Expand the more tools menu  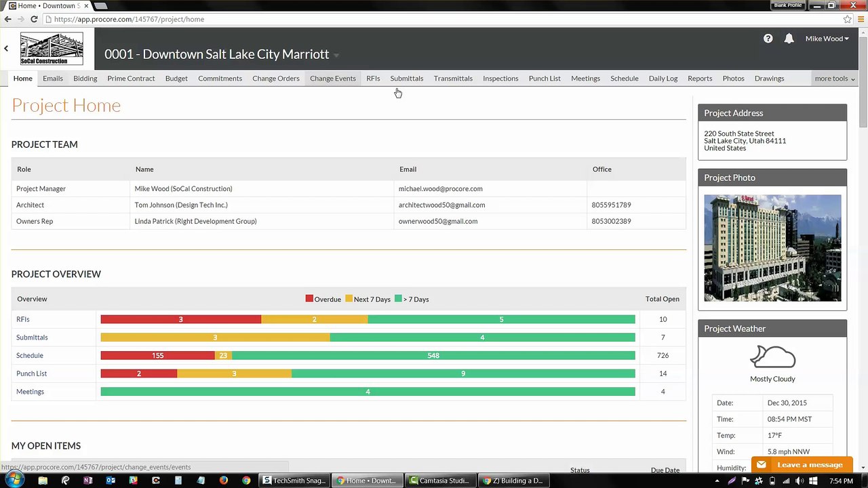835,79
